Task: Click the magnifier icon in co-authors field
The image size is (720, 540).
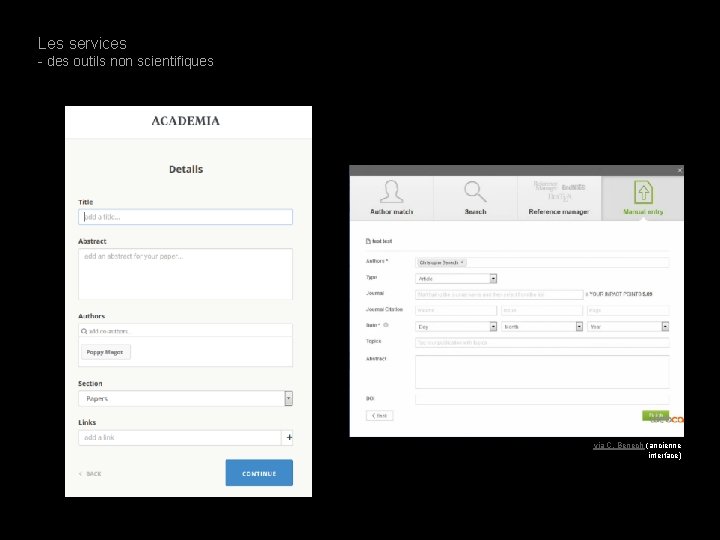Action: 84,331
